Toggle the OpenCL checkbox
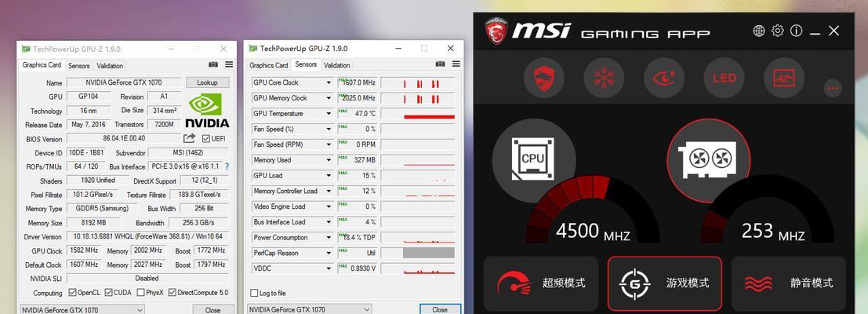868x314 pixels. point(72,292)
